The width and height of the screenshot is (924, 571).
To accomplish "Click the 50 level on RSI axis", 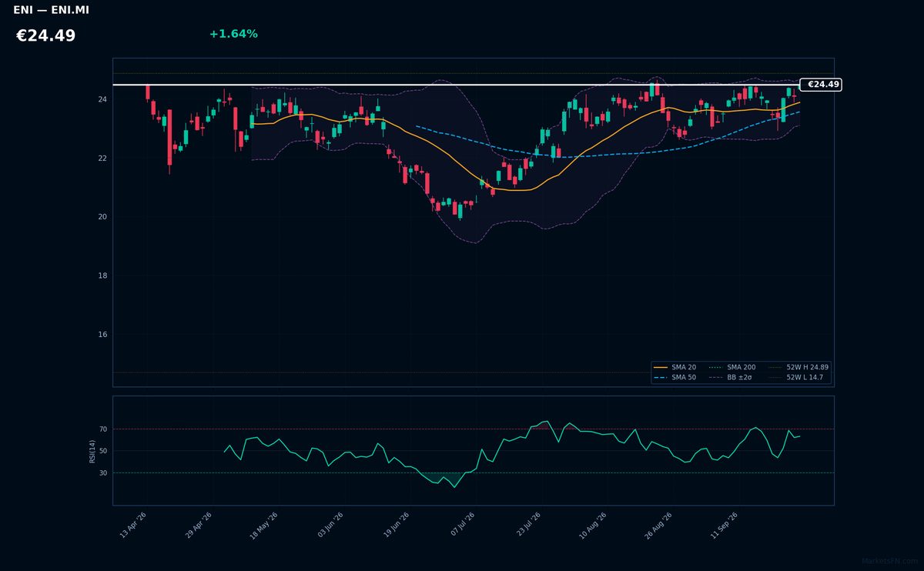I will (103, 451).
